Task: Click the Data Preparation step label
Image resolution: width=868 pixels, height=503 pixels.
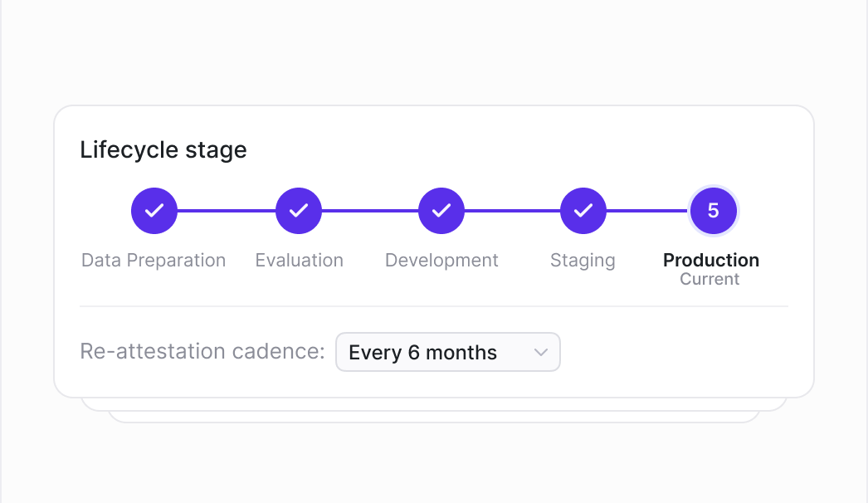Action: pos(154,261)
